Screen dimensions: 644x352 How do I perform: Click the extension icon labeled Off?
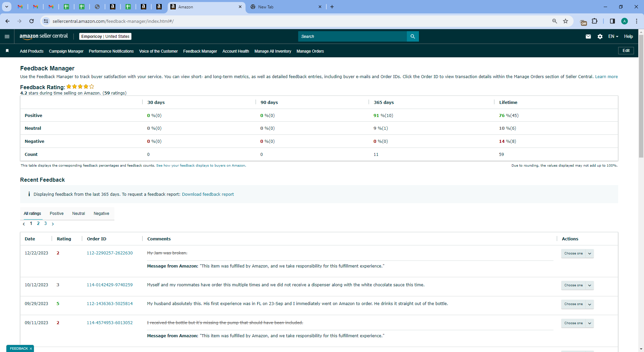point(584,22)
